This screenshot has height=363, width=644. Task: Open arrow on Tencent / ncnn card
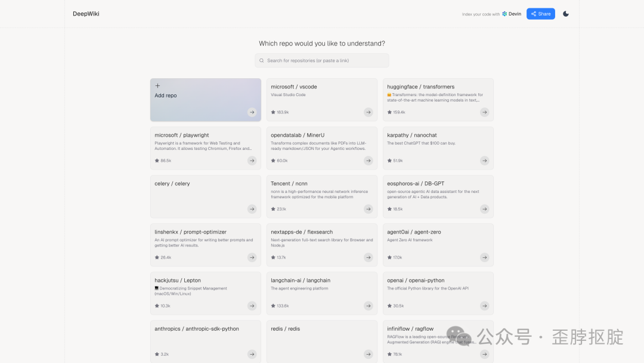(x=369, y=209)
